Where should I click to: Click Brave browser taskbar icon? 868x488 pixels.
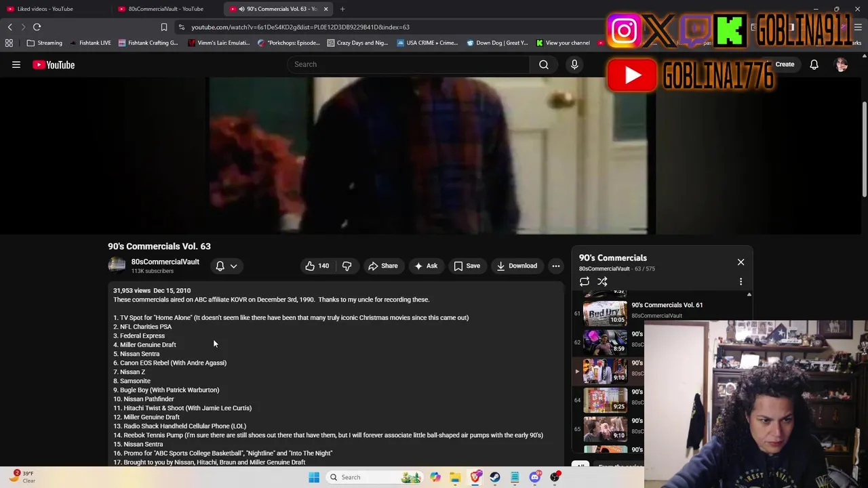pyautogui.click(x=475, y=477)
